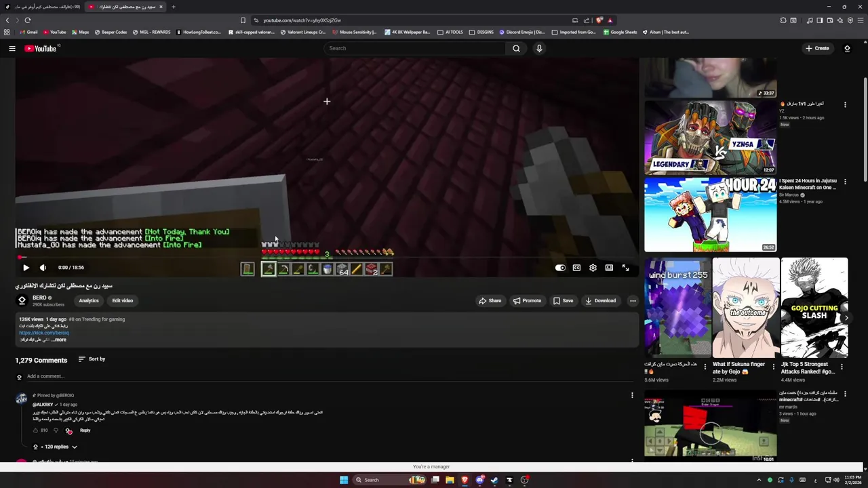Save the video to a playlist

point(563,300)
